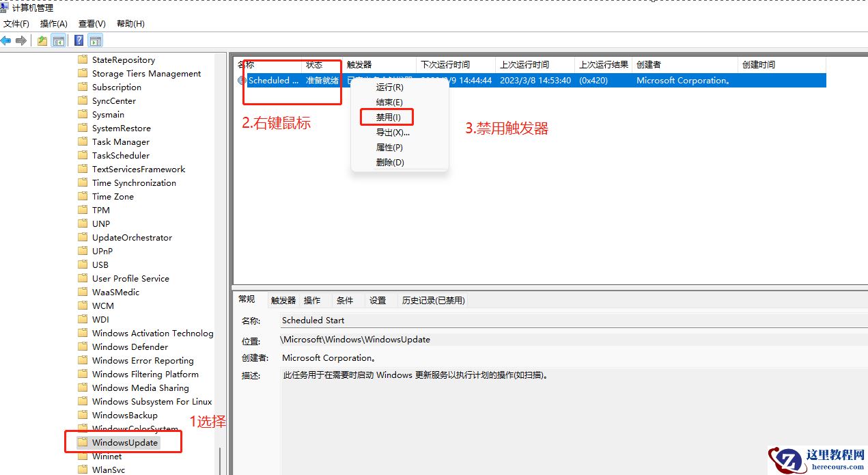Open the 查看(V) menu
Screen dimensions: 868x475
coord(92,23)
